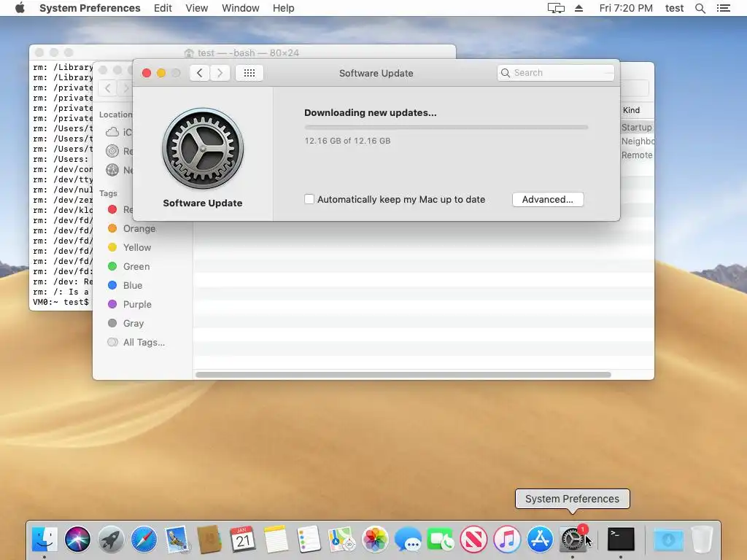Click the Advanced... button

tap(548, 200)
